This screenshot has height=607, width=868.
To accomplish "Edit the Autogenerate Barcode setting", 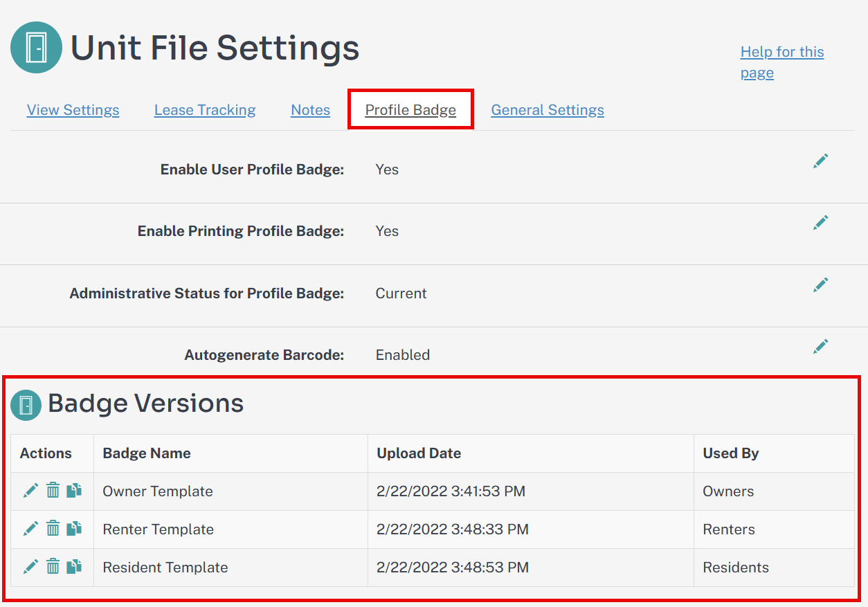I will pos(820,346).
